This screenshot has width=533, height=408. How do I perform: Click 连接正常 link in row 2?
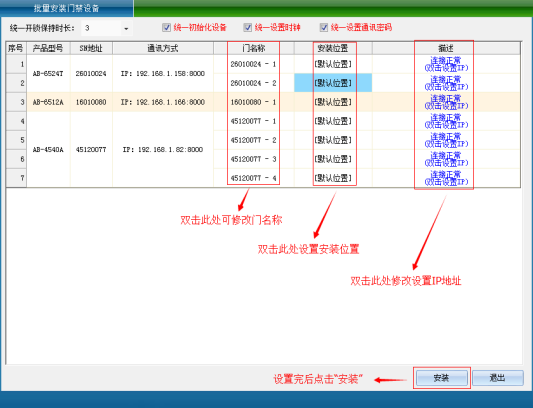(446, 83)
